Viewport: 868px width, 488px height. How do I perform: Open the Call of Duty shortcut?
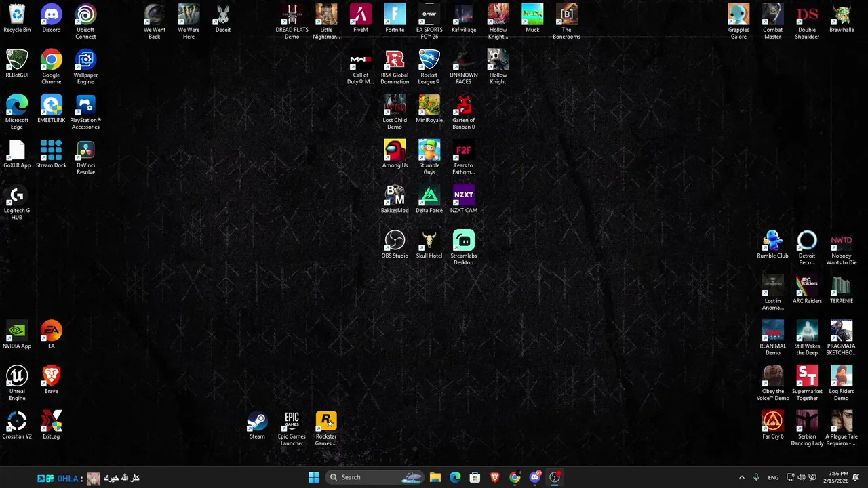[x=361, y=67]
